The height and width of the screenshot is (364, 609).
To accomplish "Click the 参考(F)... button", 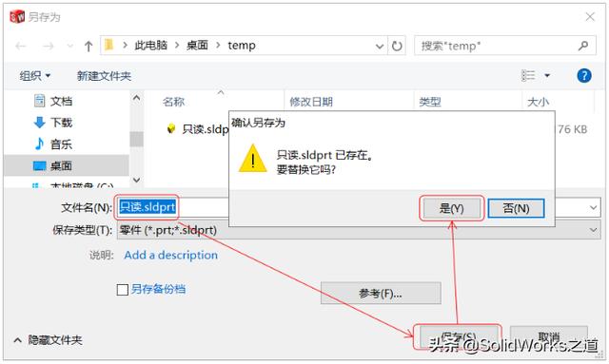I will click(x=381, y=293).
